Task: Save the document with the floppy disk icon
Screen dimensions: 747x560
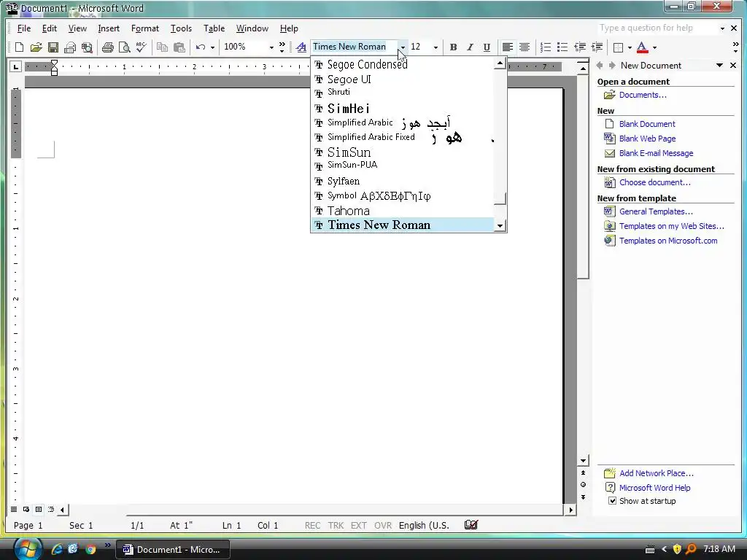Action: pyautogui.click(x=53, y=47)
